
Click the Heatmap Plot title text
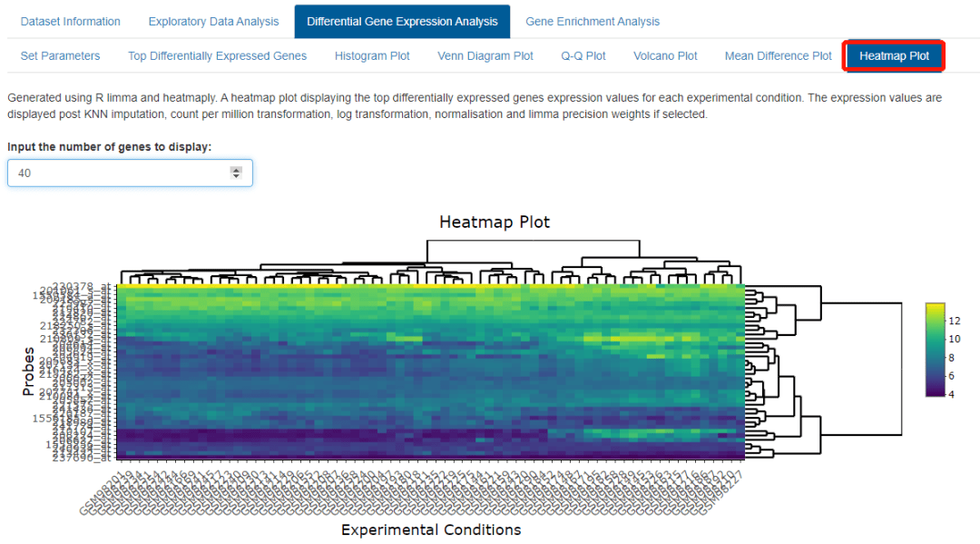click(x=495, y=222)
